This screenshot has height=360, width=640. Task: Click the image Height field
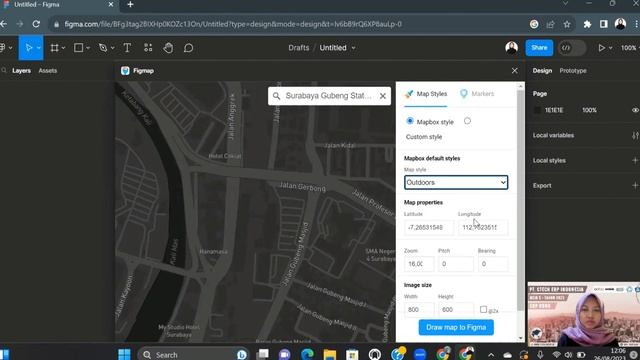click(456, 309)
